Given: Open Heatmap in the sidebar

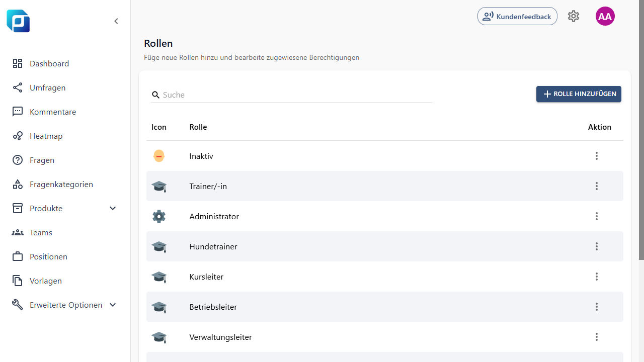Looking at the screenshot, I should [46, 136].
